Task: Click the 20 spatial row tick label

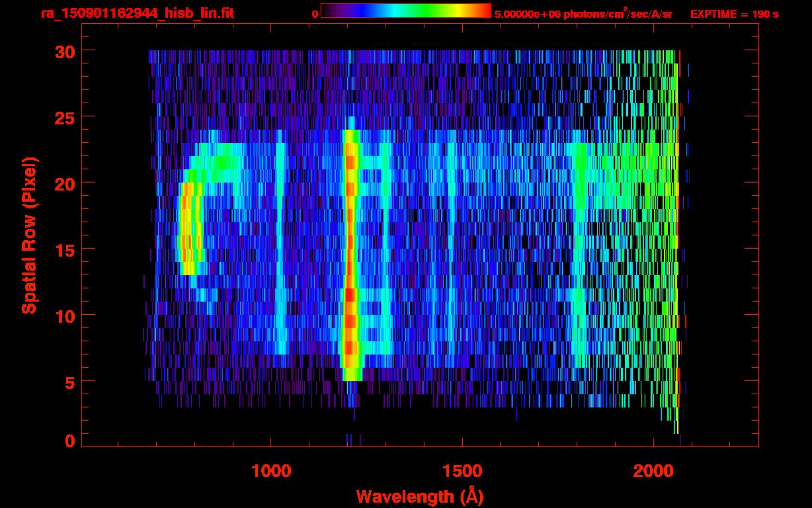Action: coord(65,183)
